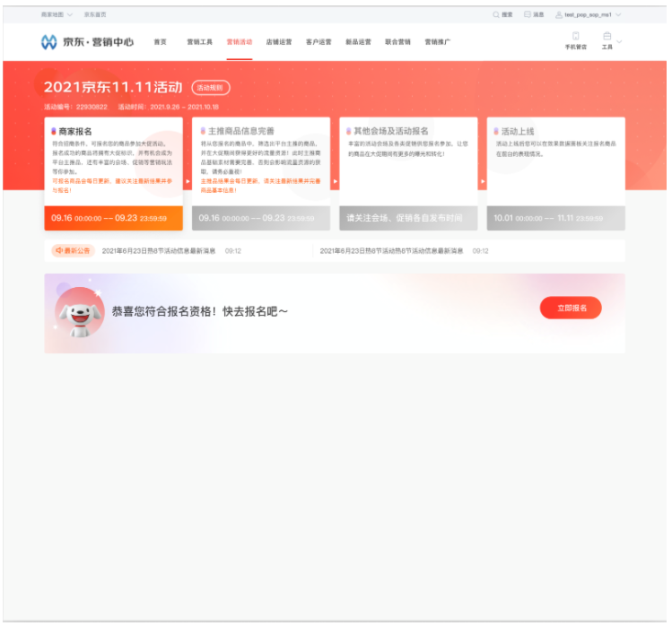Click the arrow after the 主推商品信息完善 card
672x626 pixels.
(336, 181)
